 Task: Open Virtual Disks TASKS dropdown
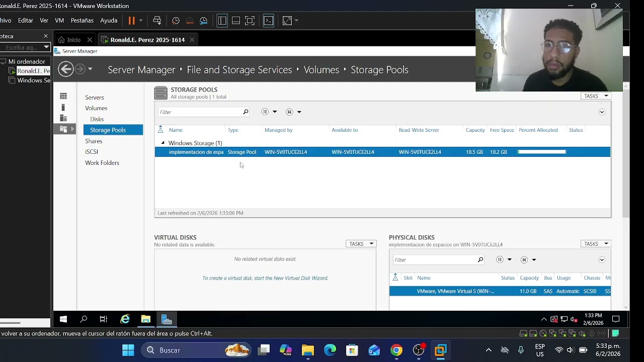point(361,244)
